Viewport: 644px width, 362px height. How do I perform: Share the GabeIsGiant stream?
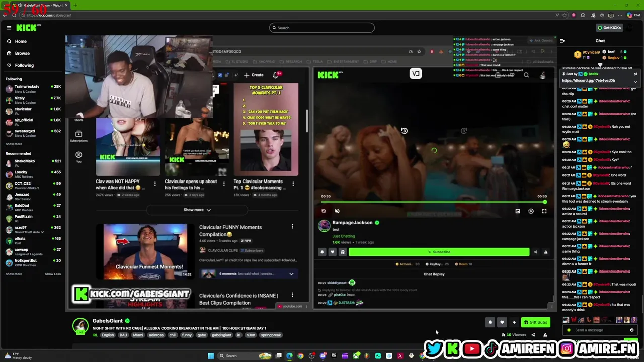coord(533,335)
